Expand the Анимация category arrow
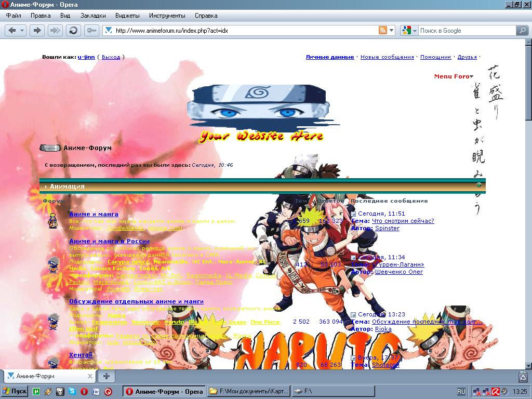The width and height of the screenshot is (532, 399). pos(46,187)
